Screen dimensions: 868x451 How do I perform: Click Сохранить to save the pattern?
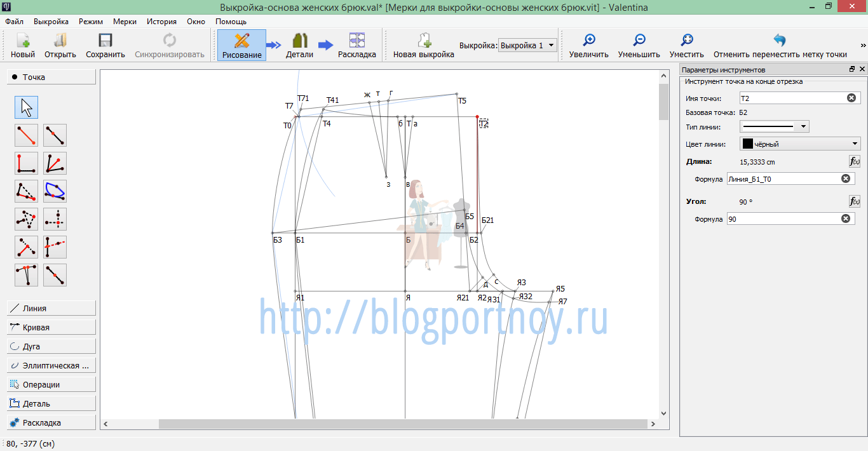pyautogui.click(x=105, y=46)
